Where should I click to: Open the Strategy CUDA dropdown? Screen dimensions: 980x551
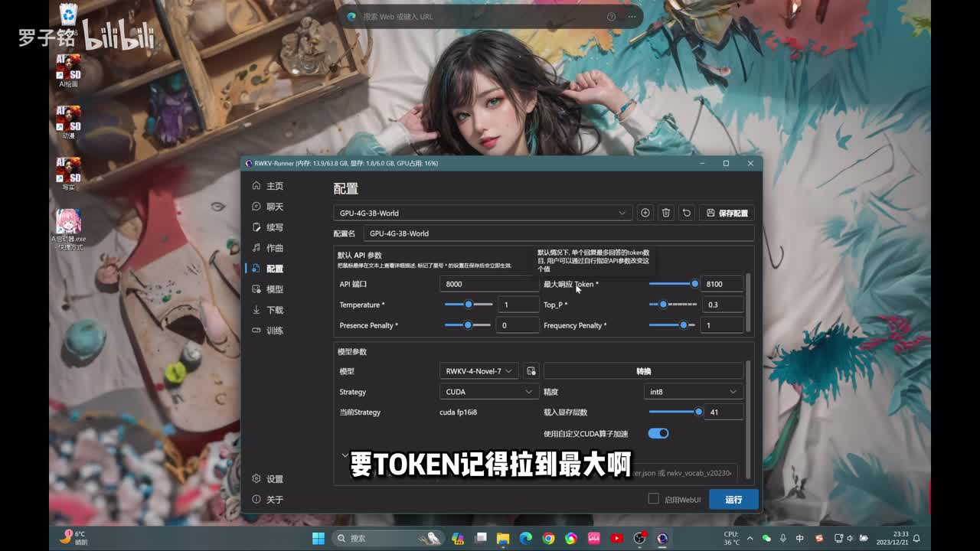click(x=488, y=392)
